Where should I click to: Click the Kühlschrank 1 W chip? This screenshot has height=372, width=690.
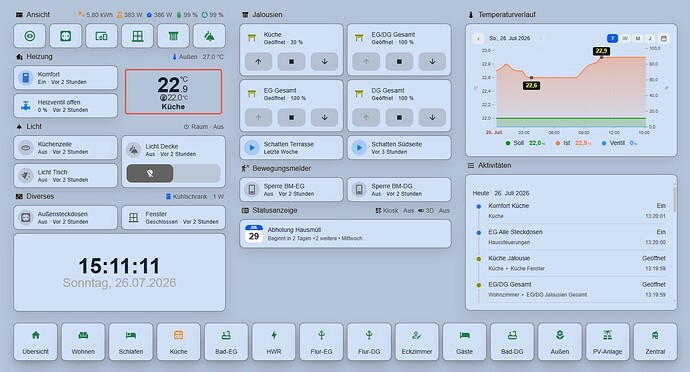tap(195, 196)
